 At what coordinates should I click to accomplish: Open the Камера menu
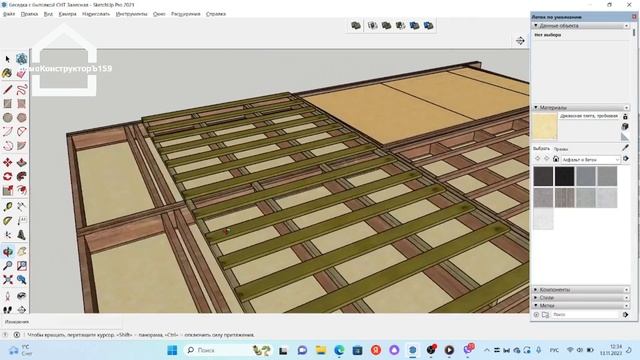(x=67, y=14)
